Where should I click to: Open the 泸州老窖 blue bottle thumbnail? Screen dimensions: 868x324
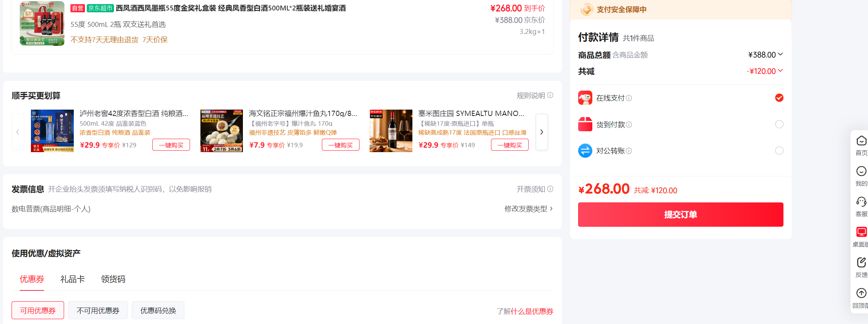52,131
